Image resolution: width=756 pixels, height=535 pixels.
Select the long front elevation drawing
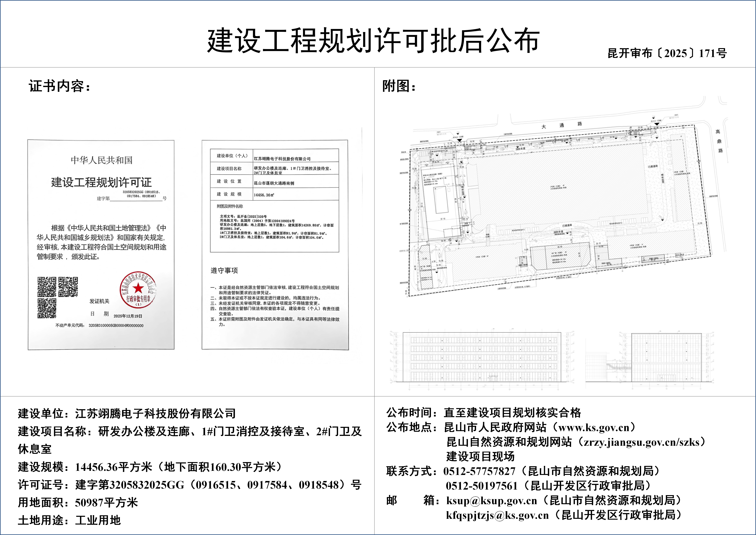click(482, 357)
